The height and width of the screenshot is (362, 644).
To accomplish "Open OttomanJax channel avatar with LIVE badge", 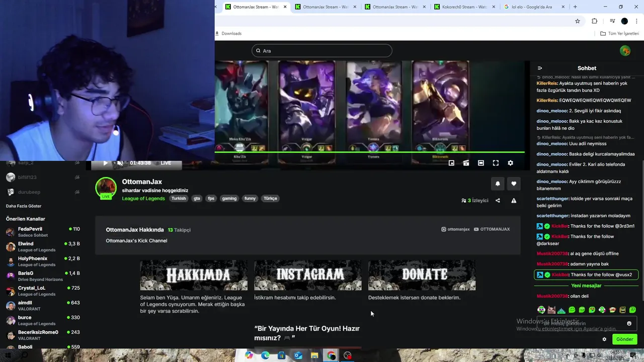I will point(106,188).
